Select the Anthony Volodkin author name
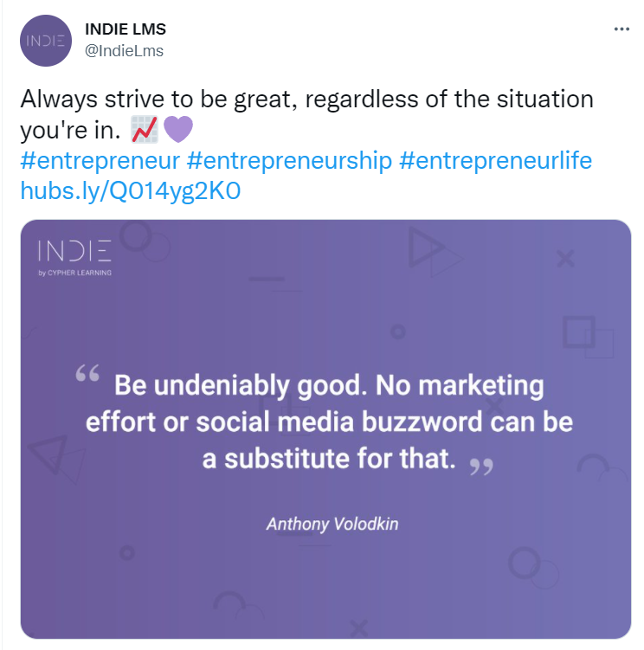The width and height of the screenshot is (644, 650). 332,524
